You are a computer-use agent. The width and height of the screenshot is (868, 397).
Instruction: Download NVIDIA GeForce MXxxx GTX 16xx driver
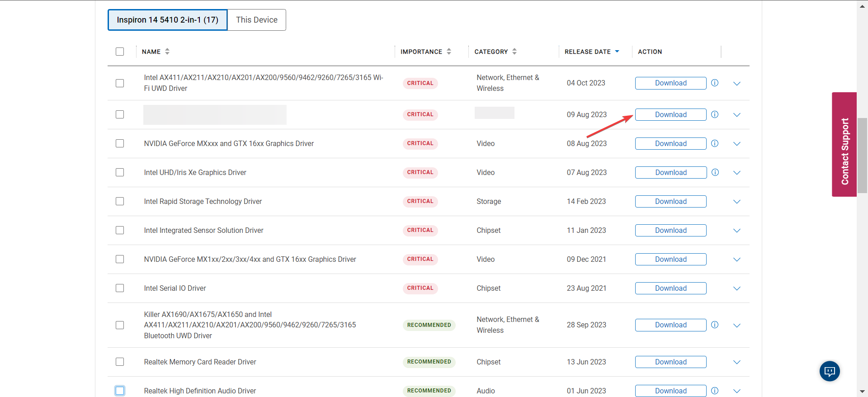click(x=671, y=144)
